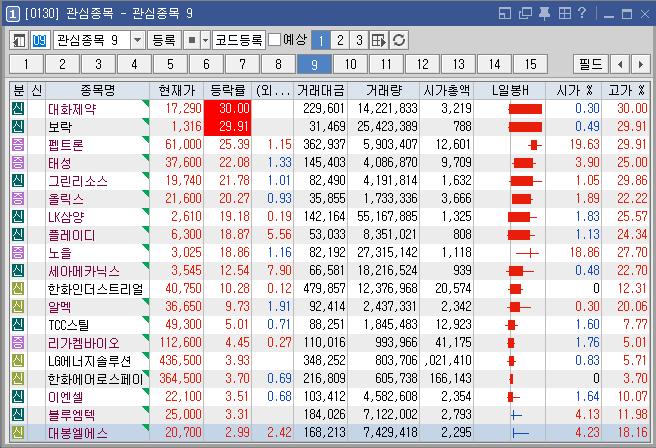Click the 증 badge for 노을
656x448 pixels.
18,253
